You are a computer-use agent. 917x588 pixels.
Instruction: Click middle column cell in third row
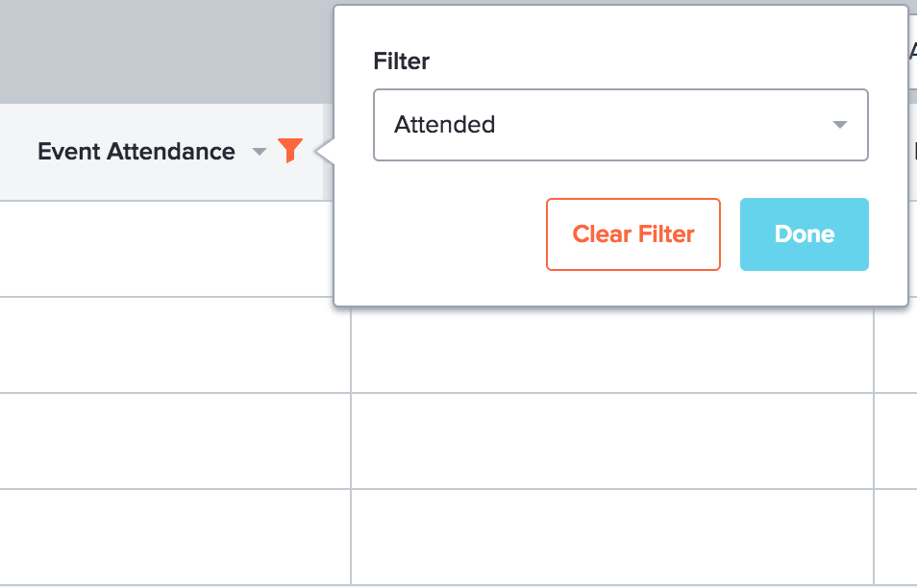click(612, 441)
